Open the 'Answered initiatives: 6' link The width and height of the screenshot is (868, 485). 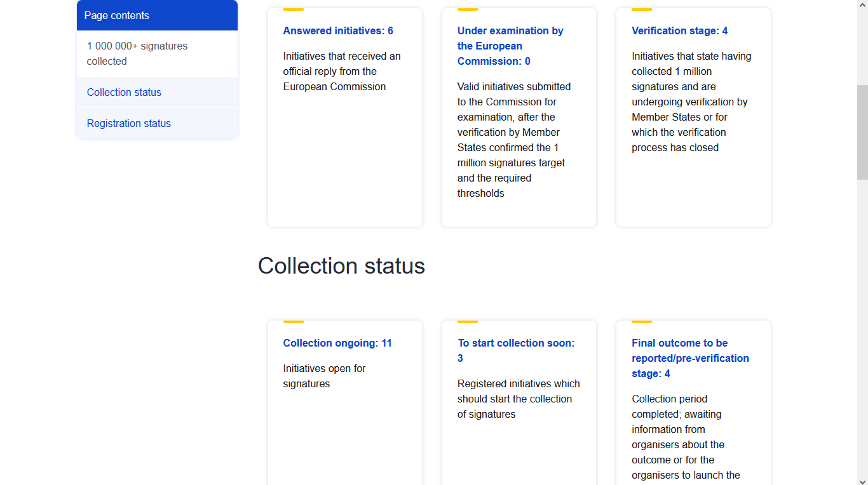pyautogui.click(x=338, y=30)
